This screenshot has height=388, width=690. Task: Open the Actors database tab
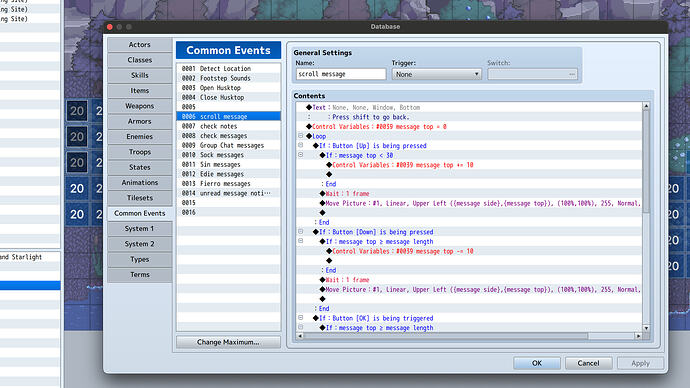coord(139,44)
